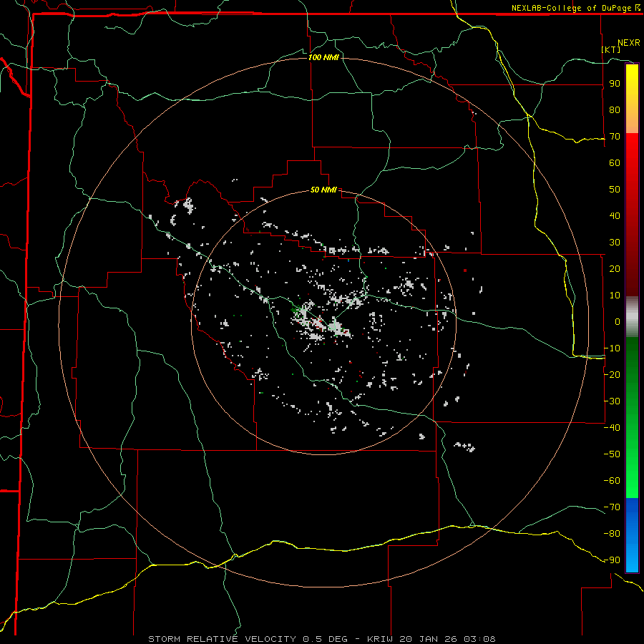
Task: Click the 'KT' units label above the scale
Action: coord(611,49)
